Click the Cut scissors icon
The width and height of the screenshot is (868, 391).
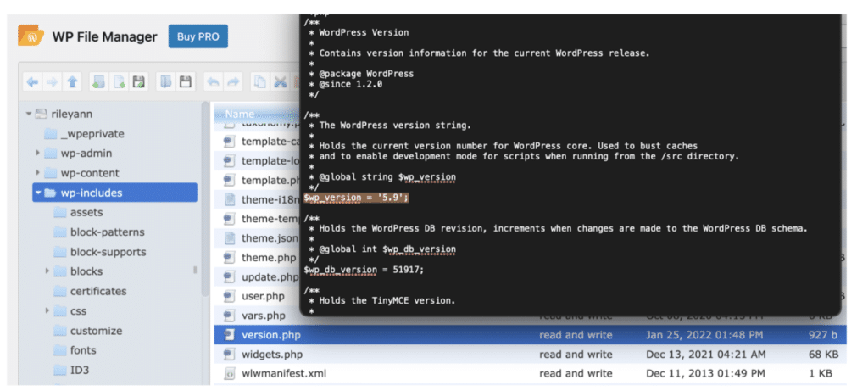[x=280, y=82]
